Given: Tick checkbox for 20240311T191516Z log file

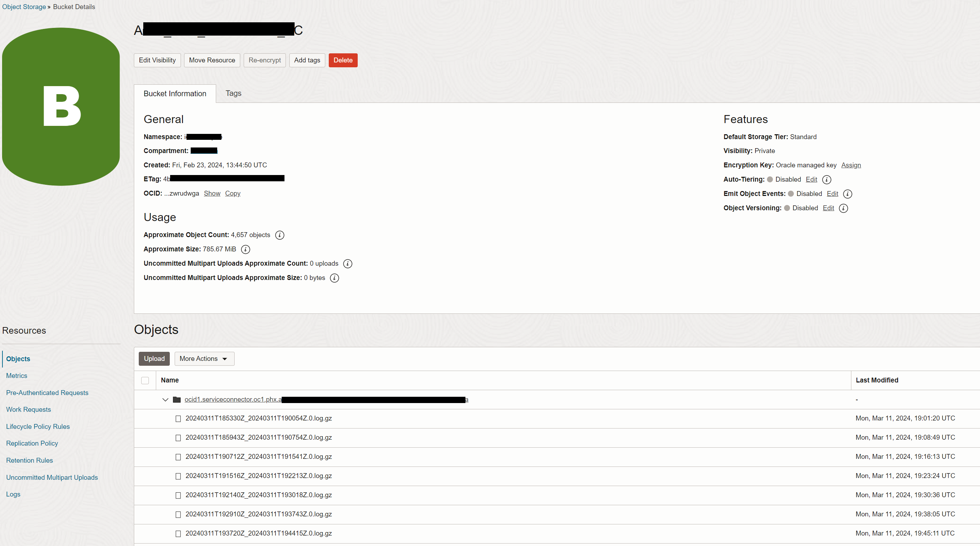Looking at the screenshot, I should coord(178,476).
